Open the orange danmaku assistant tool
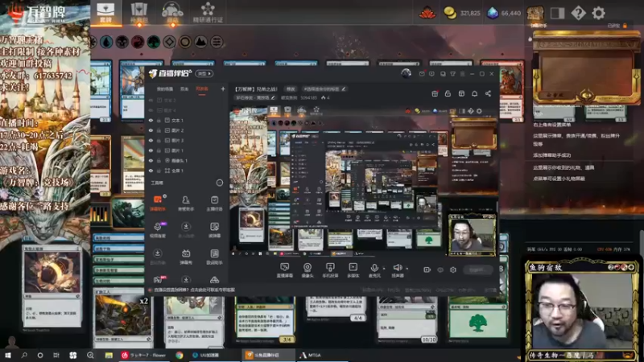Image resolution: width=644 pixels, height=362 pixels. [158, 204]
